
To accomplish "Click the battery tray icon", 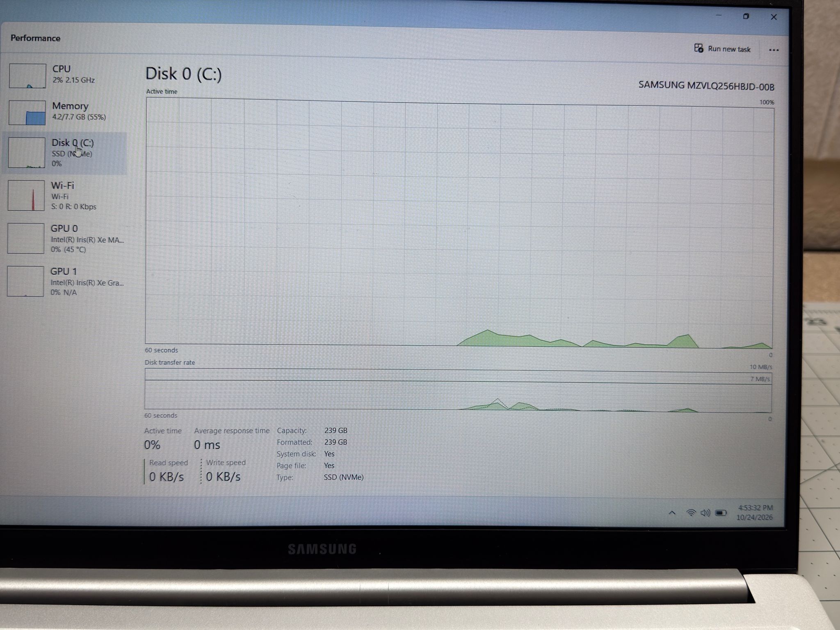I will pos(721,513).
